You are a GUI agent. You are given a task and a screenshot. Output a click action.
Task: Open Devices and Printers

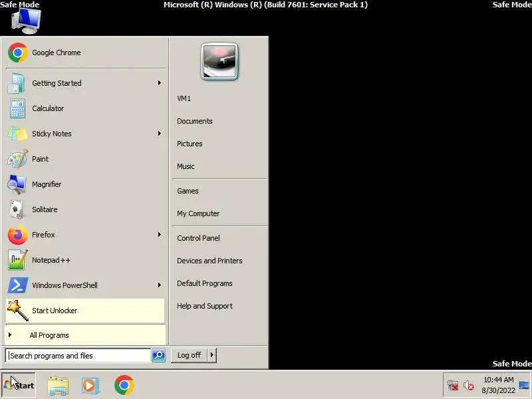coord(209,261)
